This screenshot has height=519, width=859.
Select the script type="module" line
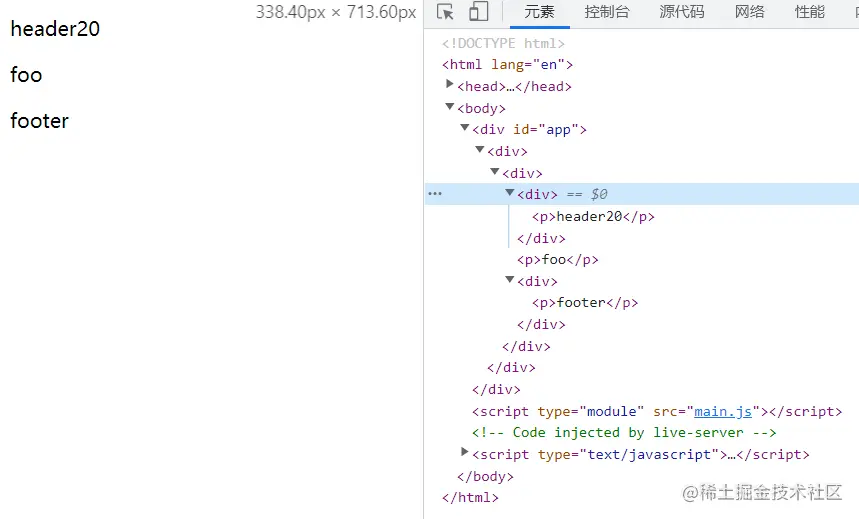[x=657, y=411]
